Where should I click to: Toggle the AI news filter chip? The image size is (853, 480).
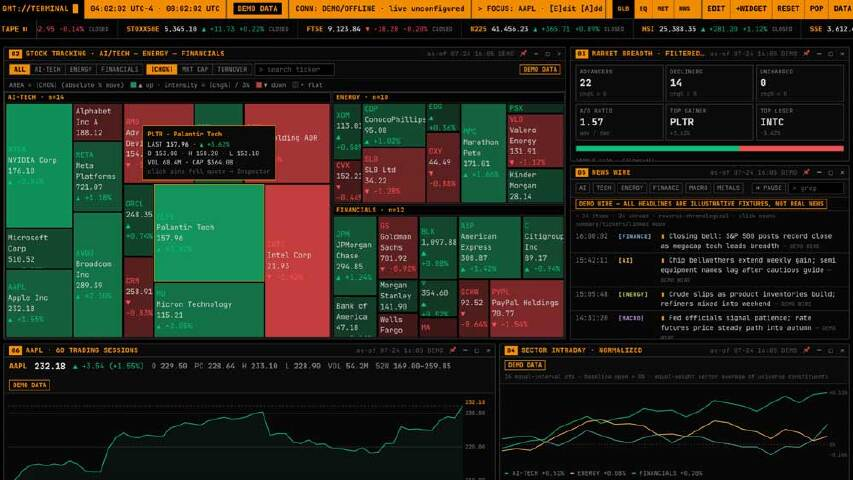tap(583, 188)
